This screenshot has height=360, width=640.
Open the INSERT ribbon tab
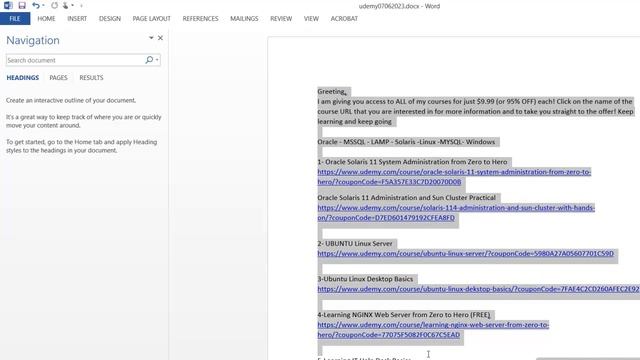pyautogui.click(x=77, y=19)
